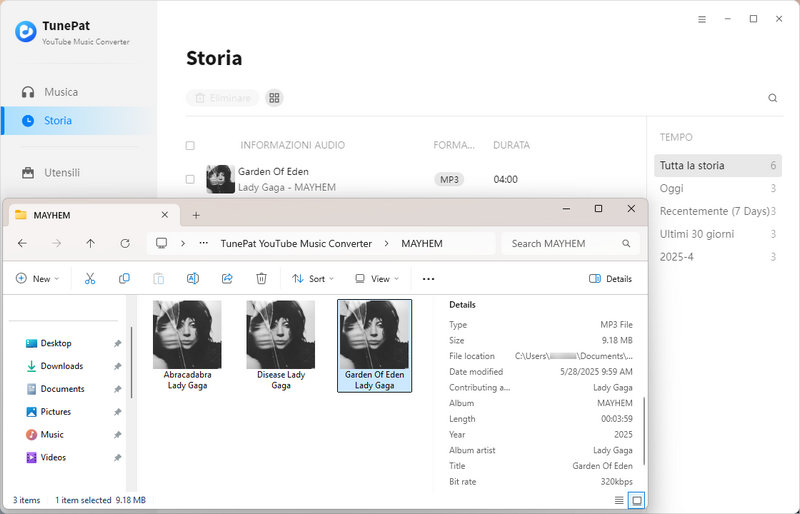800x514 pixels.
Task: Open the View dropdown
Action: [377, 279]
